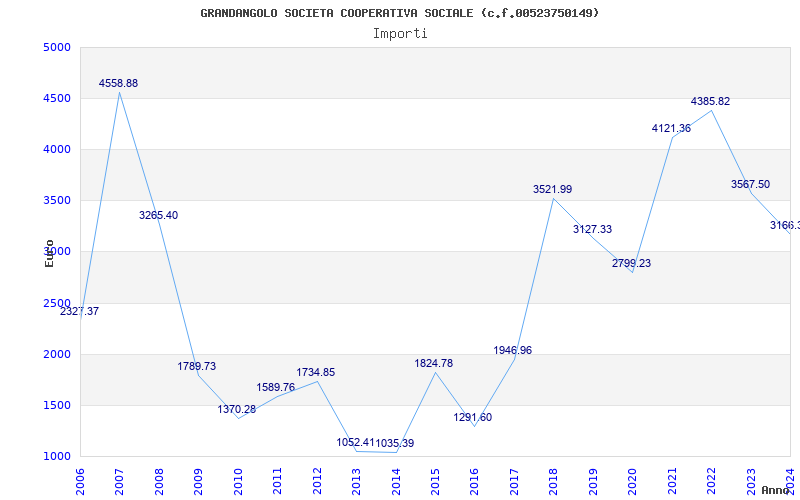The image size is (800, 500).
Task: Select the 3127.33 data label
Action: pyautogui.click(x=592, y=230)
